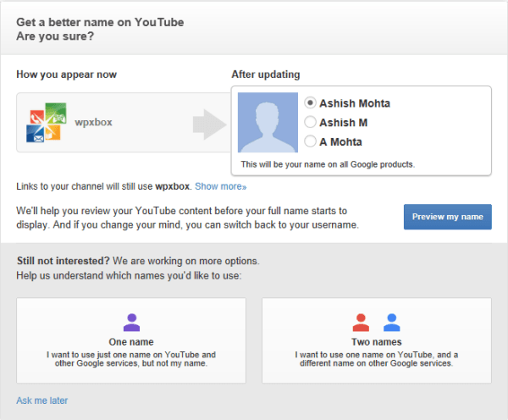Click the 'Get a better name on YouTube' heading
Screen dimensions: 508x420
(100, 22)
